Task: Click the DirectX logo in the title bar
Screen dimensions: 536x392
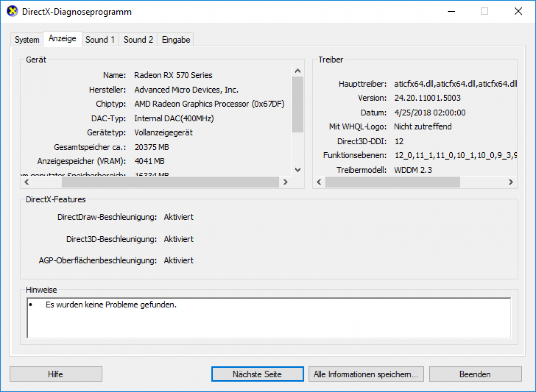Action: point(12,11)
